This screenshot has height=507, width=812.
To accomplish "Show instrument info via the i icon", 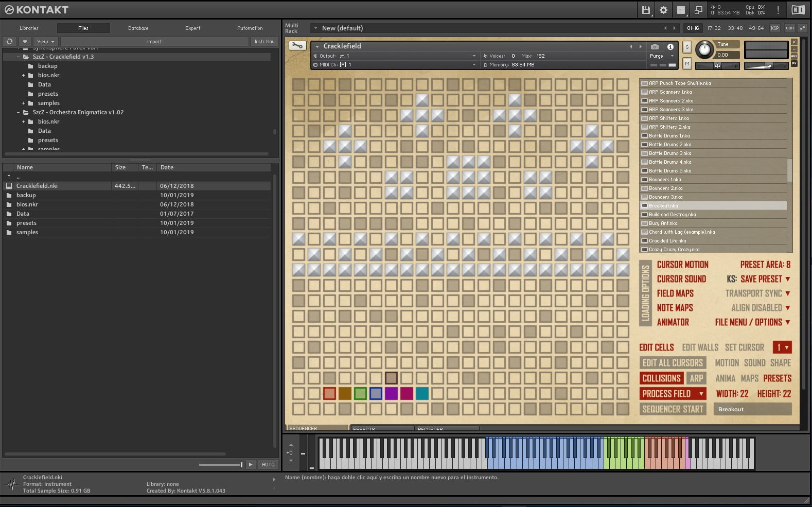I will [670, 46].
